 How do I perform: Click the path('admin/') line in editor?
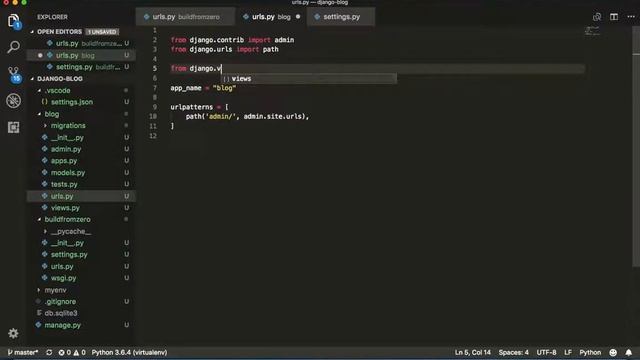click(247, 117)
